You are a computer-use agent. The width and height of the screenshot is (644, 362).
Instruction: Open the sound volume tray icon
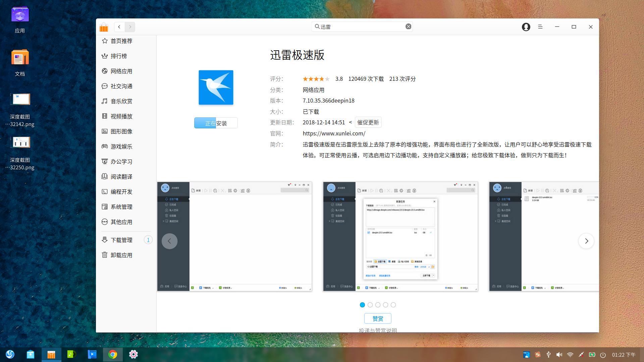click(x=559, y=354)
